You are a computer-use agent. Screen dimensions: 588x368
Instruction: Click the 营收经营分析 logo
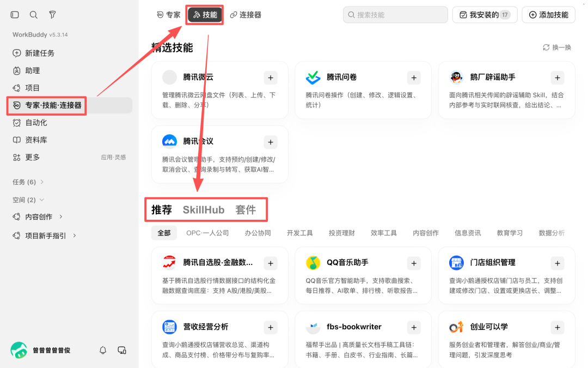[x=169, y=327]
